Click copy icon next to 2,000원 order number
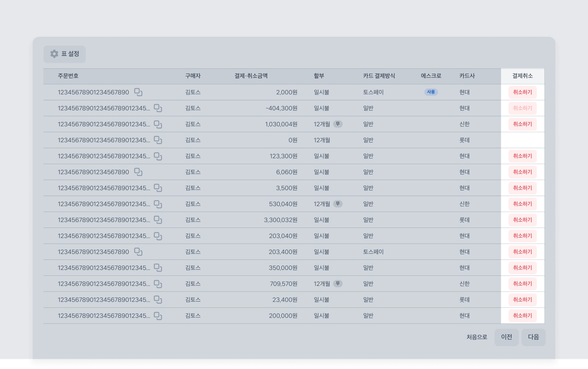Image resolution: width=588 pixels, height=369 pixels. (138, 92)
